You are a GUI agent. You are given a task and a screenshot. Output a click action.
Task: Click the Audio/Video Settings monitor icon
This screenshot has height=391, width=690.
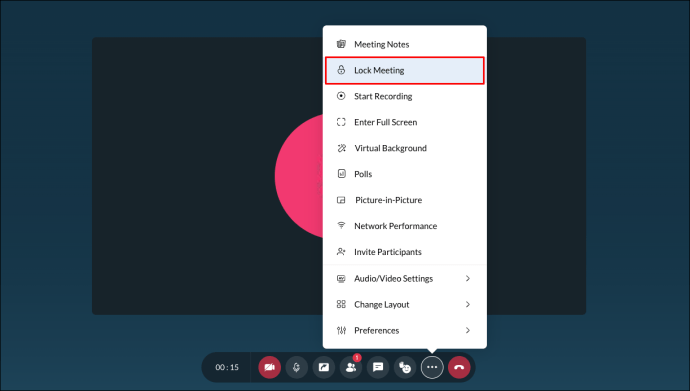(341, 278)
